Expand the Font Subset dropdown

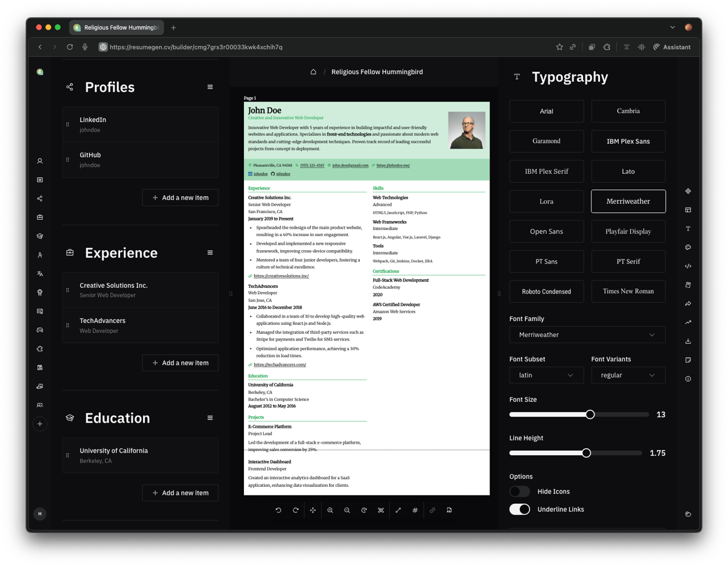pos(546,375)
